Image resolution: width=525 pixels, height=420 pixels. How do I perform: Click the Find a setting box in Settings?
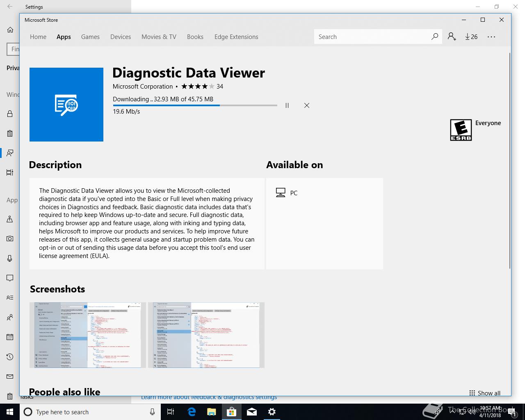[13, 49]
